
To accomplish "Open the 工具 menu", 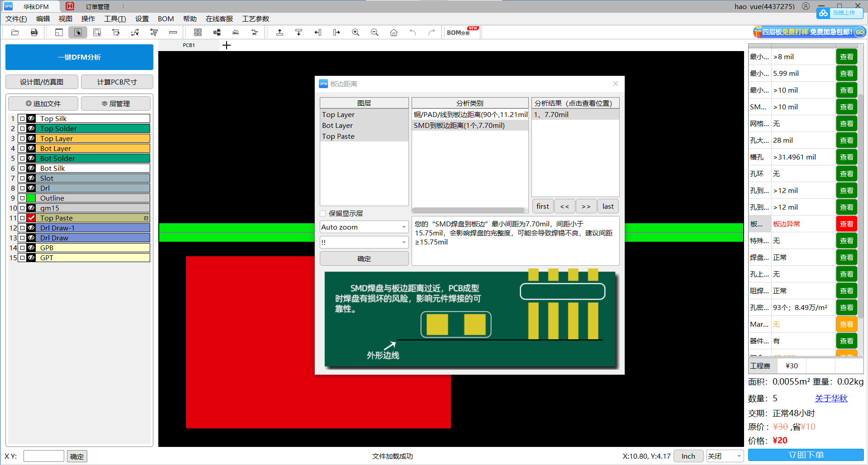I will pyautogui.click(x=114, y=19).
